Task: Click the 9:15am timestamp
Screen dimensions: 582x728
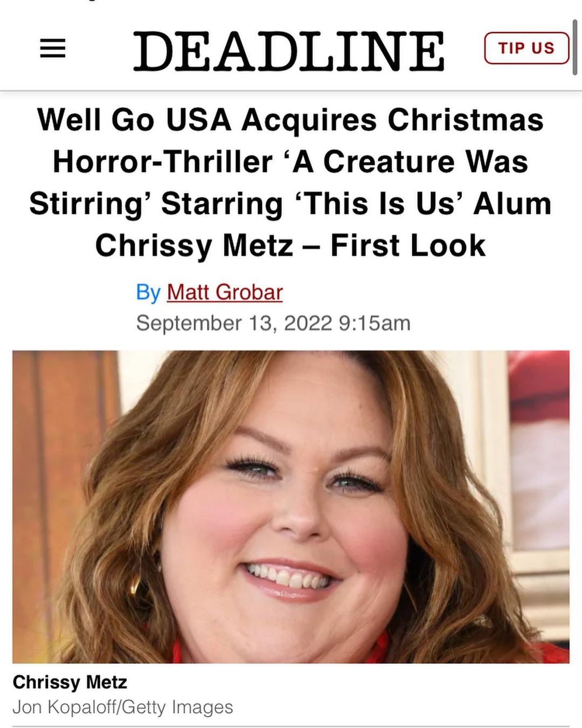Action: (x=375, y=323)
